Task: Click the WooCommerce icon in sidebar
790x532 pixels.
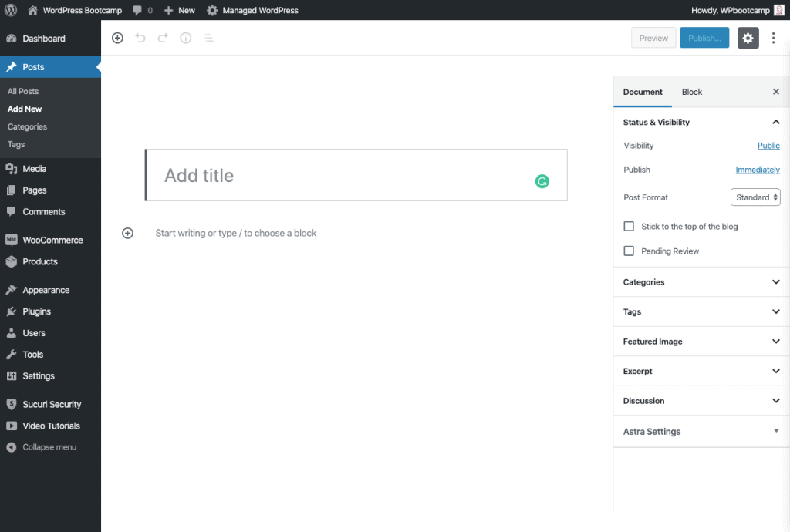Action: coord(11,240)
